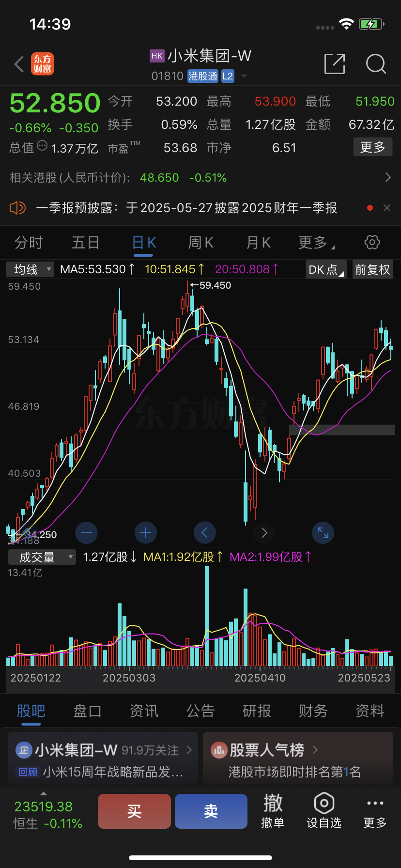Tap the 20250410 date label
401x868 pixels.
tap(260, 678)
